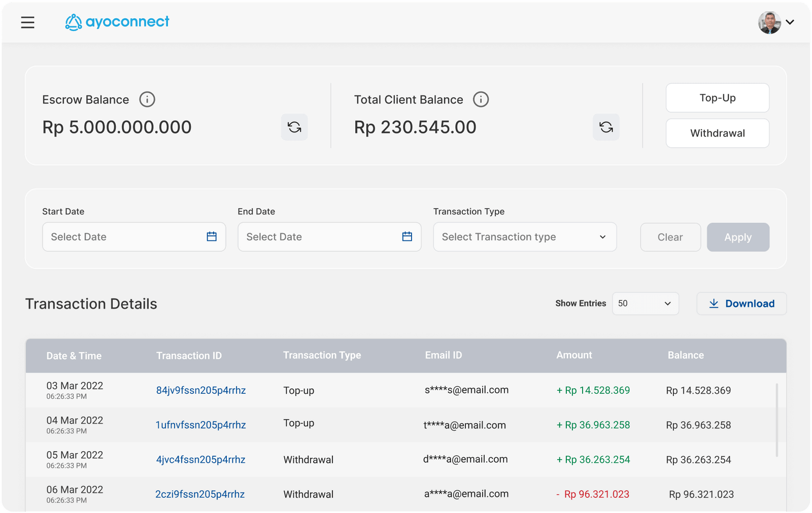Click the ayoconnect logo
Screen dimensions: 812x513
click(x=117, y=22)
